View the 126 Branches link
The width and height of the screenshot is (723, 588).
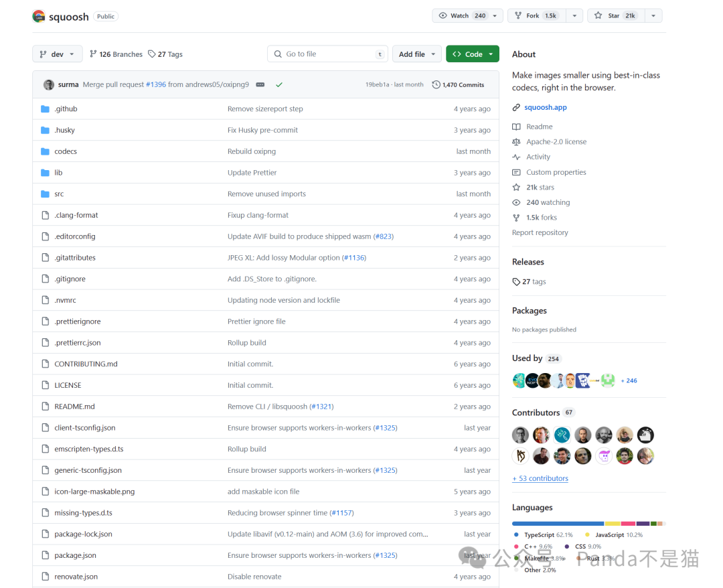[116, 54]
